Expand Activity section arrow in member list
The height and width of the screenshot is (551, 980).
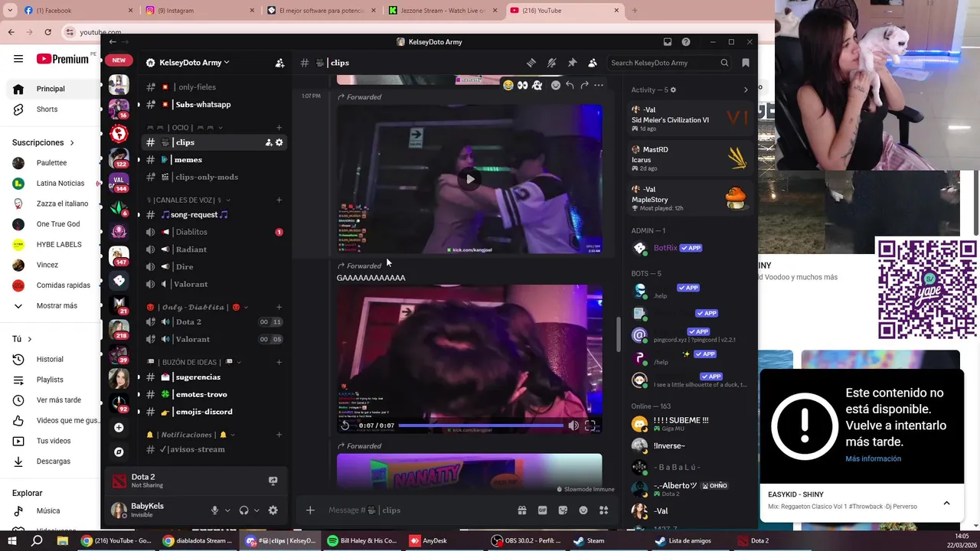coord(746,90)
